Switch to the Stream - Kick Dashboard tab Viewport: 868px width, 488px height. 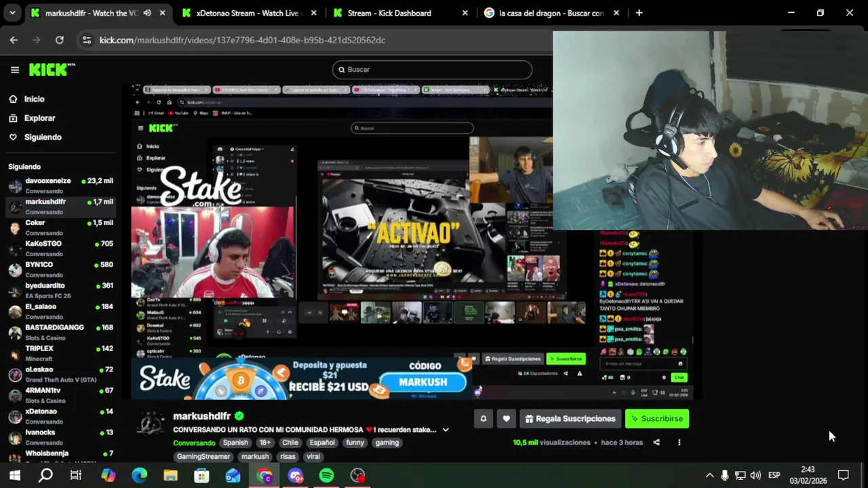pyautogui.click(x=389, y=13)
